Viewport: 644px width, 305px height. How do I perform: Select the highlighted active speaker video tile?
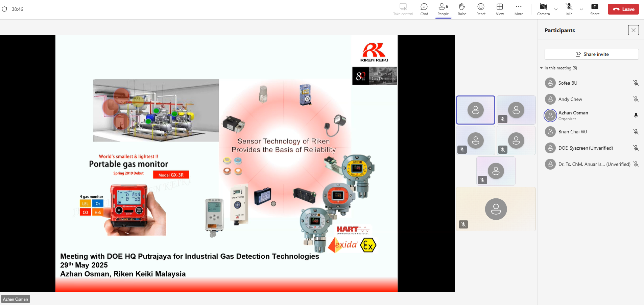(x=476, y=110)
